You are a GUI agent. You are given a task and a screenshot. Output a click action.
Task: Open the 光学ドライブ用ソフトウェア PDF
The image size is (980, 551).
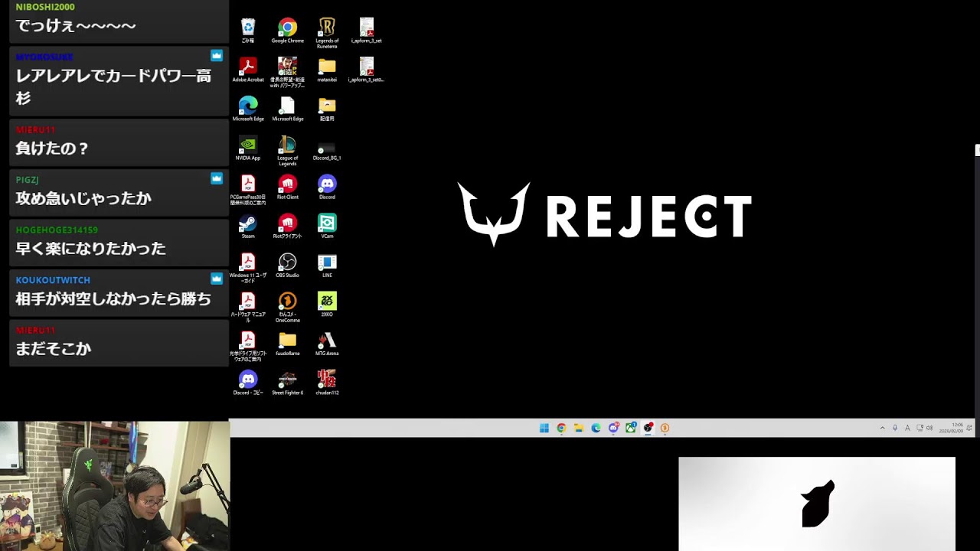tap(248, 346)
